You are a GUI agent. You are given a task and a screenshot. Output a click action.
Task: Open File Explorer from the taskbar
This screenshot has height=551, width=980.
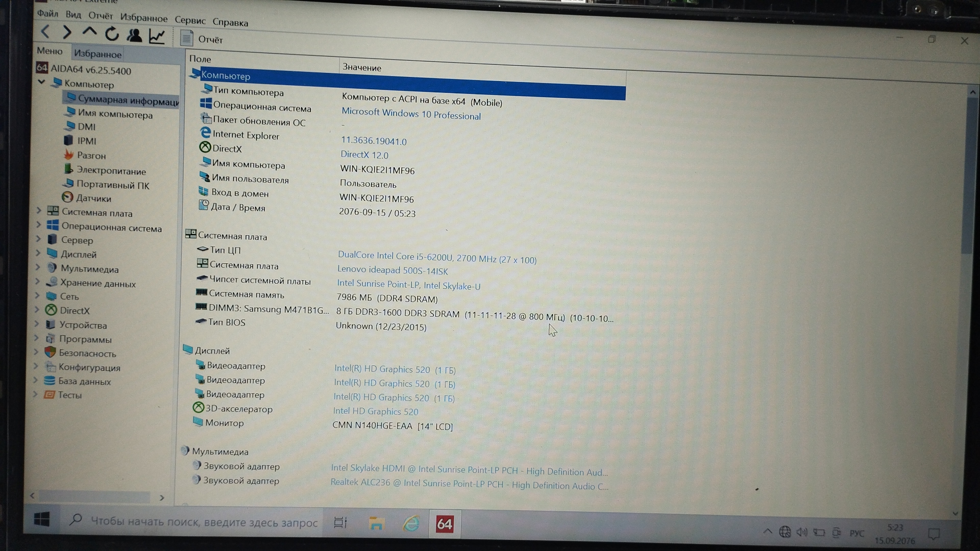(376, 523)
